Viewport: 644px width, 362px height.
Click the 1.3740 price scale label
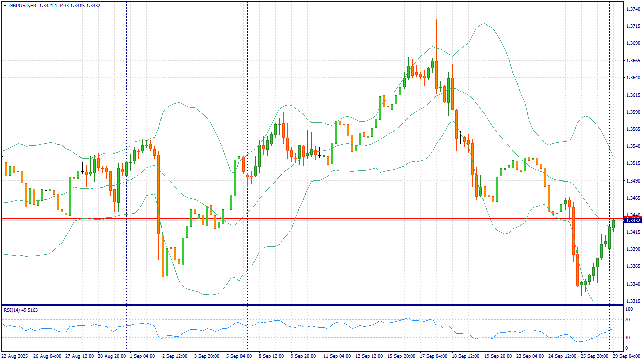(632, 9)
